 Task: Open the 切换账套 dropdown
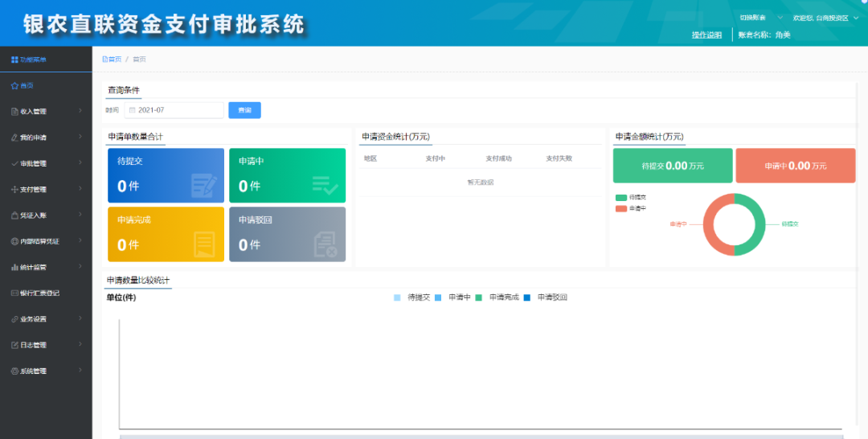758,18
